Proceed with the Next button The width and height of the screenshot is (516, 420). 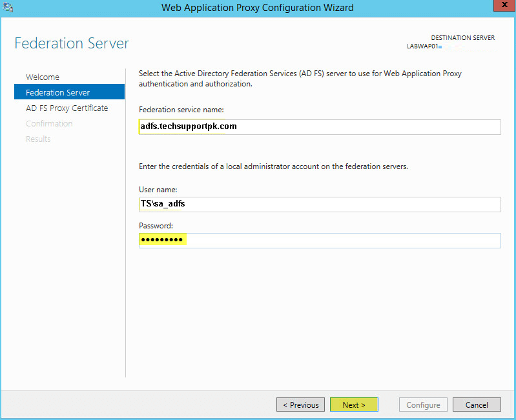354,405
